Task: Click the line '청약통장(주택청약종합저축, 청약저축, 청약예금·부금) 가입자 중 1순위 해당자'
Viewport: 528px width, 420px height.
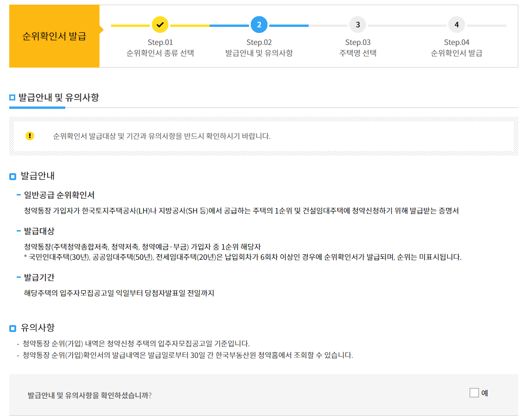Action: coord(142,247)
